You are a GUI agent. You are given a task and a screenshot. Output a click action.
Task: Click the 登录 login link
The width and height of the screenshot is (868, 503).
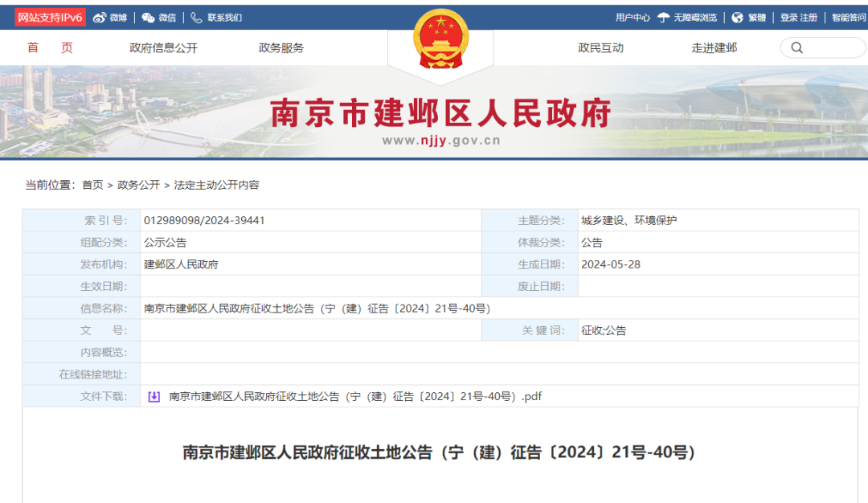tap(788, 17)
